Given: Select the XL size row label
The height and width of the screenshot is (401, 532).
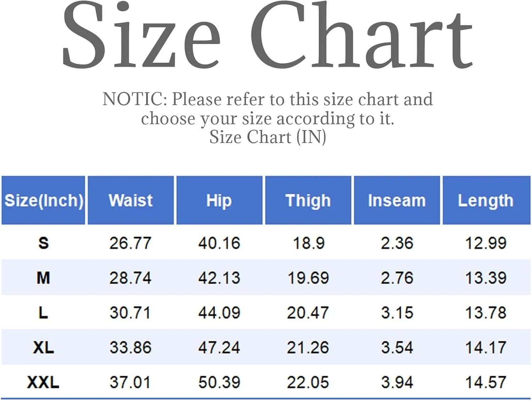Looking at the screenshot, I should [x=43, y=347].
